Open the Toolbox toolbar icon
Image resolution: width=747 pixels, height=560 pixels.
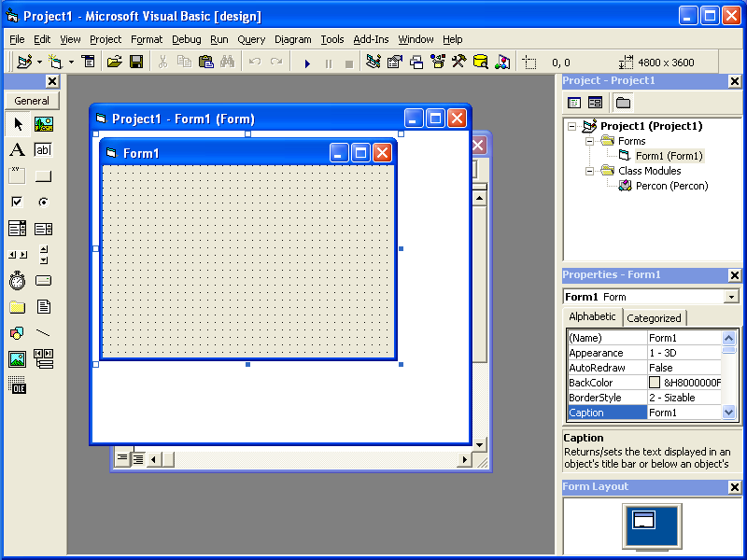pos(459,62)
